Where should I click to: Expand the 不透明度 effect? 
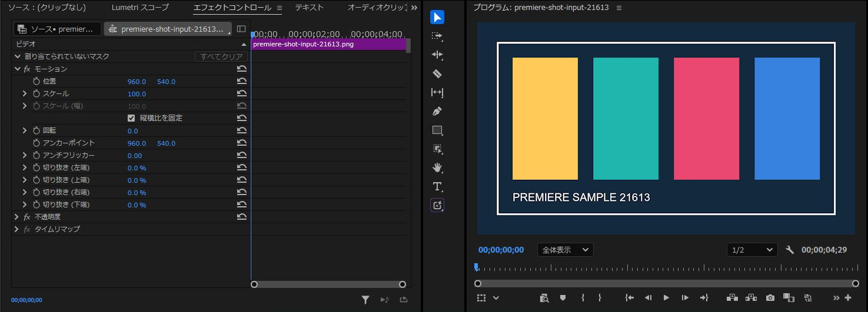tap(17, 217)
